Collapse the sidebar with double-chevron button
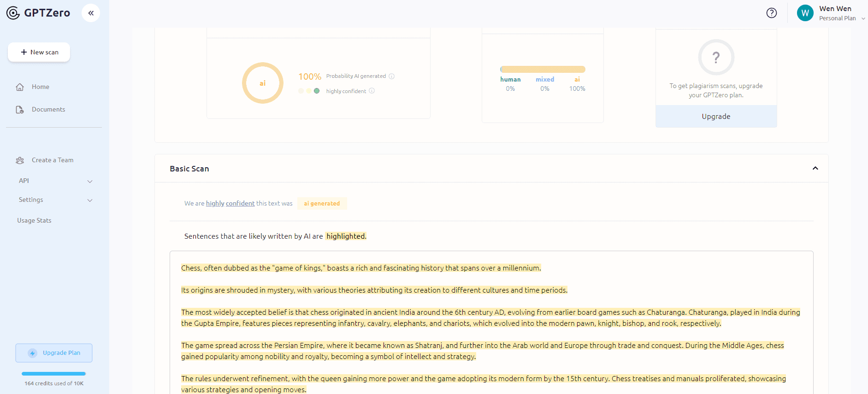 point(91,13)
